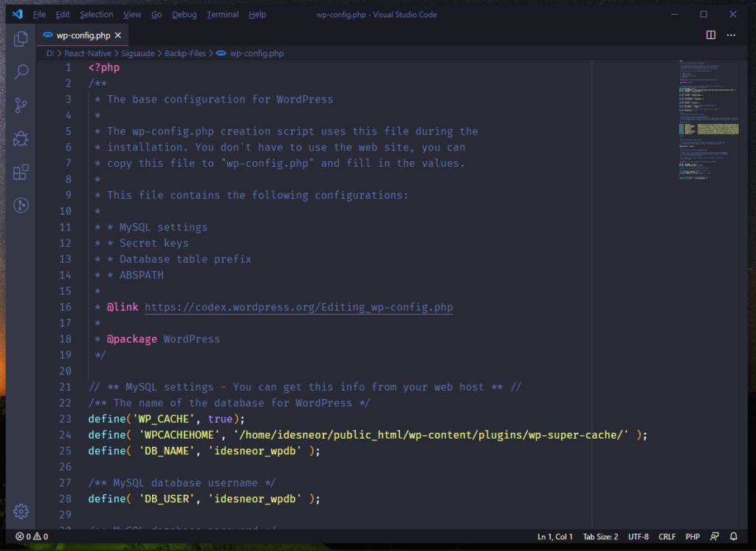Screen dimensions: 756x551
Task: Click the 'MySQL database username' comment
Action: pos(182,482)
